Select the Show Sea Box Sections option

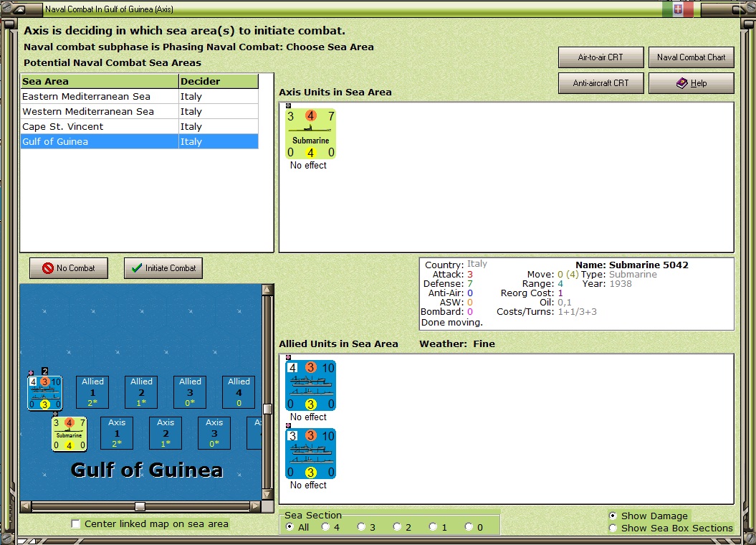[613, 528]
